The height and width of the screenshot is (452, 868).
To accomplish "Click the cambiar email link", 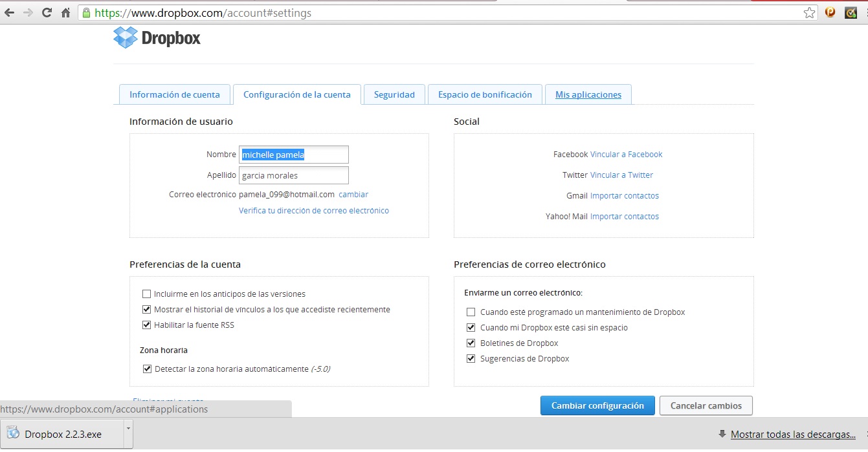I will (x=353, y=195).
